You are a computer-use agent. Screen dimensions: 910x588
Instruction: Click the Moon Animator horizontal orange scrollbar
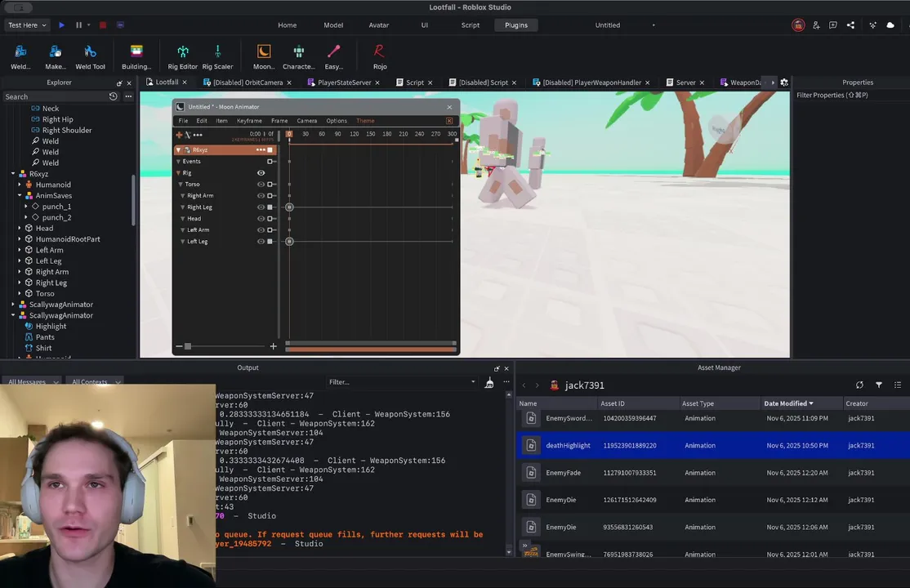click(x=371, y=350)
